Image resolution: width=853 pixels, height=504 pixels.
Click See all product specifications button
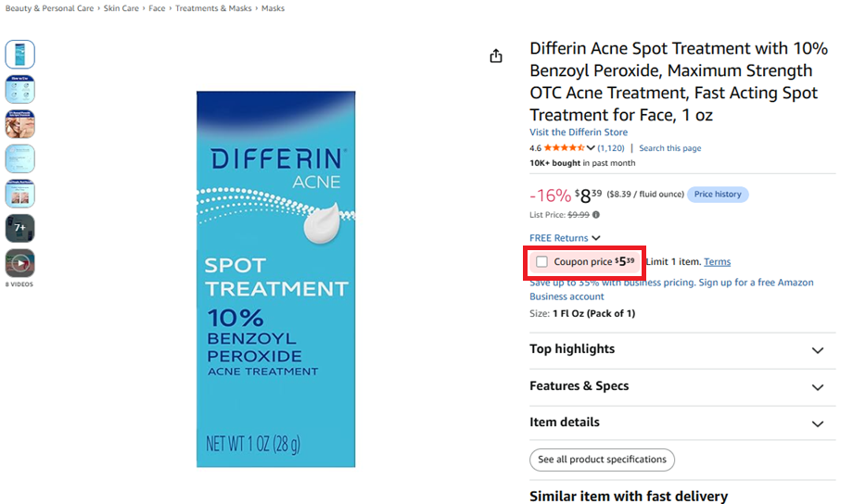pos(602,460)
